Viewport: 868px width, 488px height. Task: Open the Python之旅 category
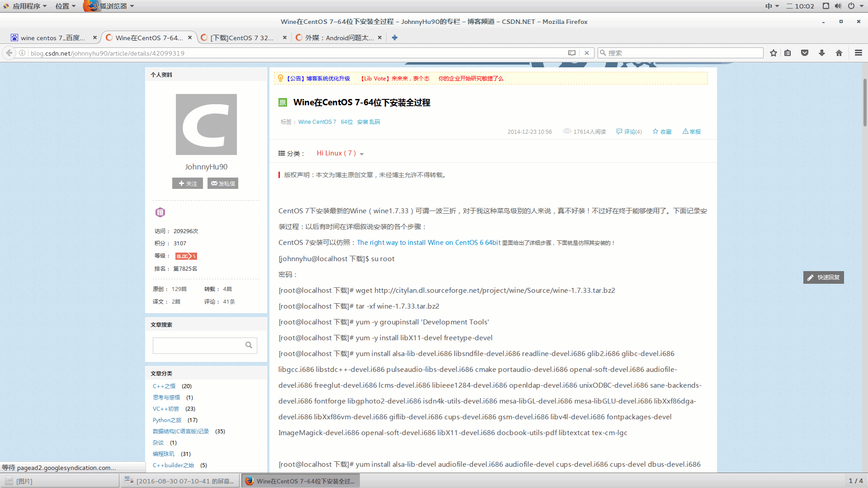pos(167,420)
